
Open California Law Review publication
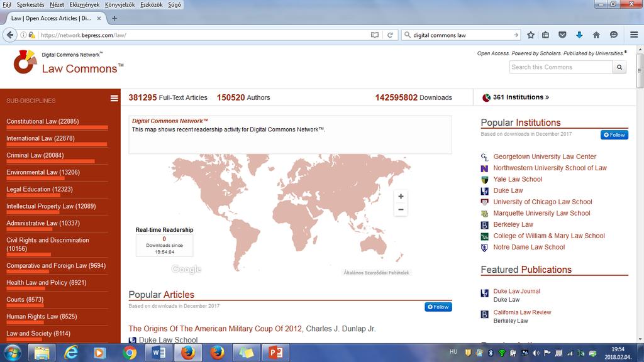coord(522,312)
